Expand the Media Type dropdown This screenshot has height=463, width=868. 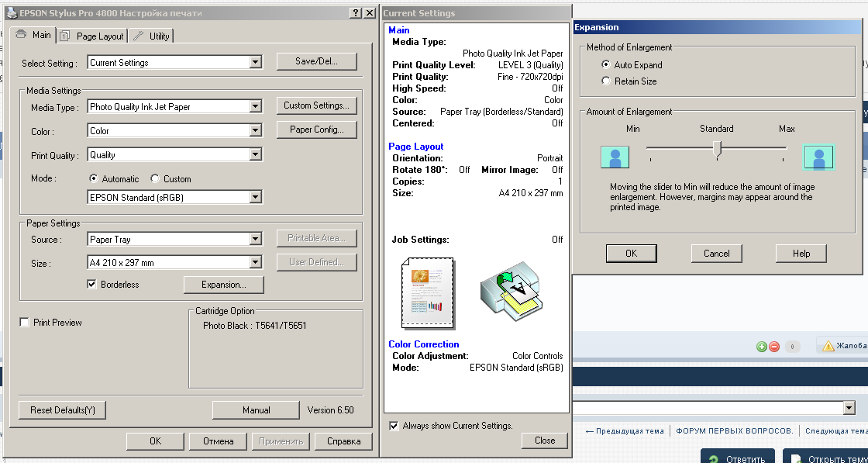(x=255, y=106)
